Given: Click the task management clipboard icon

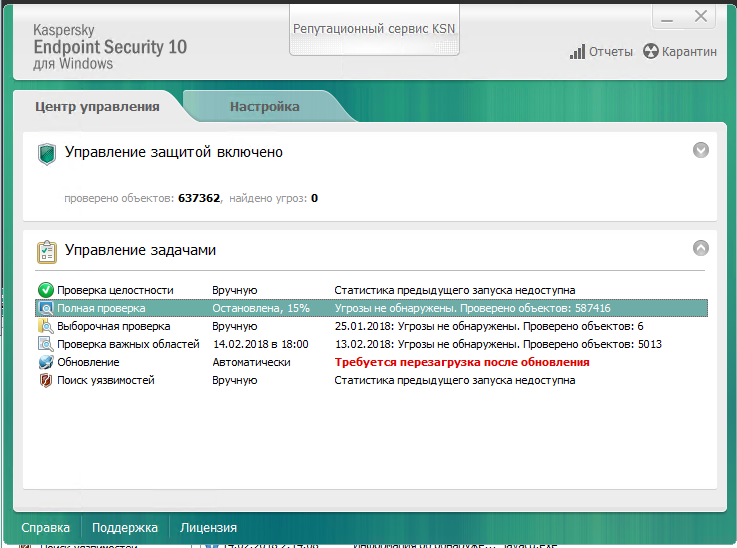Looking at the screenshot, I should tap(46, 250).
